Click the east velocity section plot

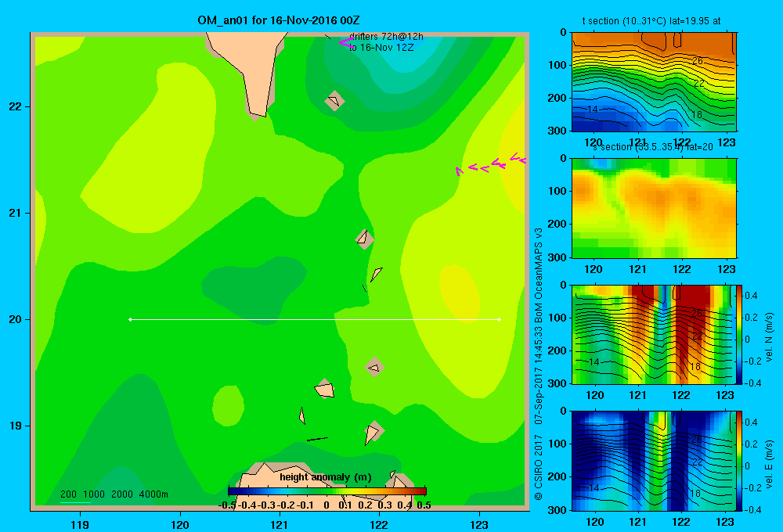point(654,461)
